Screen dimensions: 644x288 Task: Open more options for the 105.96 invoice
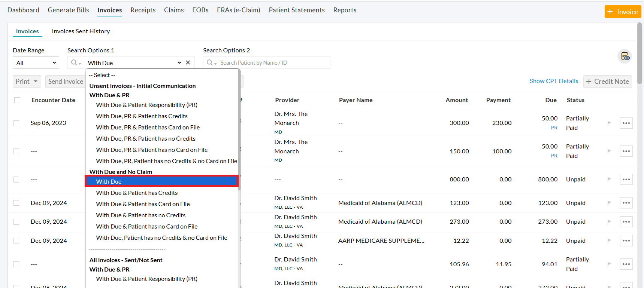pyautogui.click(x=626, y=264)
